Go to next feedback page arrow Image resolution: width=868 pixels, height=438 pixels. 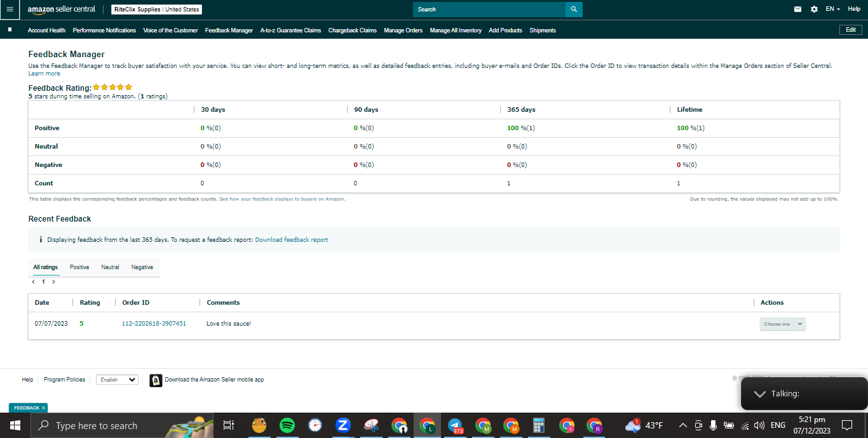53,281
